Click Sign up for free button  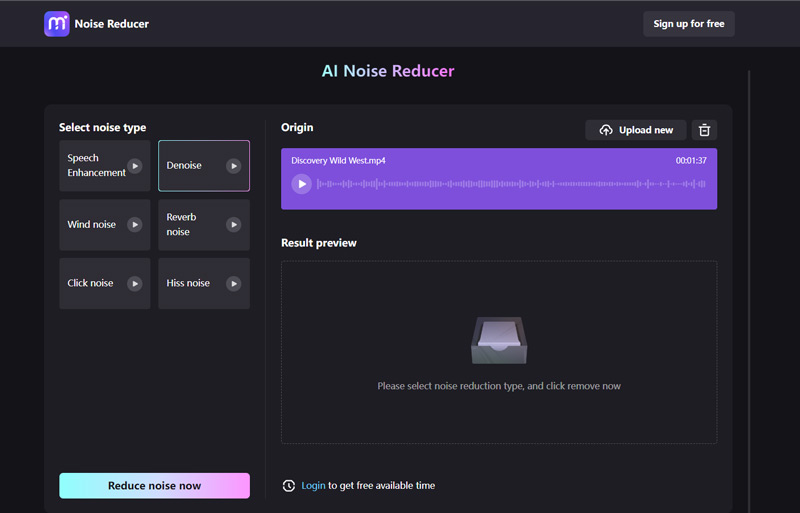click(689, 24)
